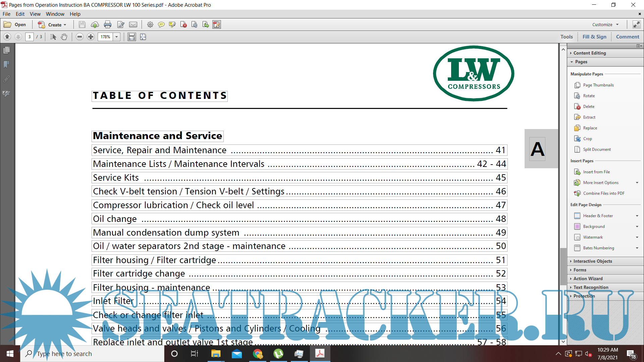Image resolution: width=644 pixels, height=362 pixels.
Task: Collapse the Pages section
Action: (581, 62)
